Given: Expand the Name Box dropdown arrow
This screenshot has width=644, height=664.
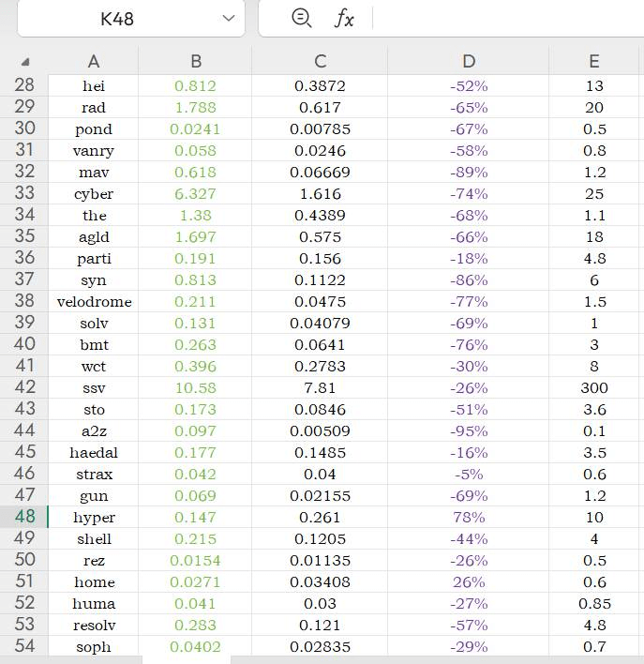Looking at the screenshot, I should coord(229,18).
